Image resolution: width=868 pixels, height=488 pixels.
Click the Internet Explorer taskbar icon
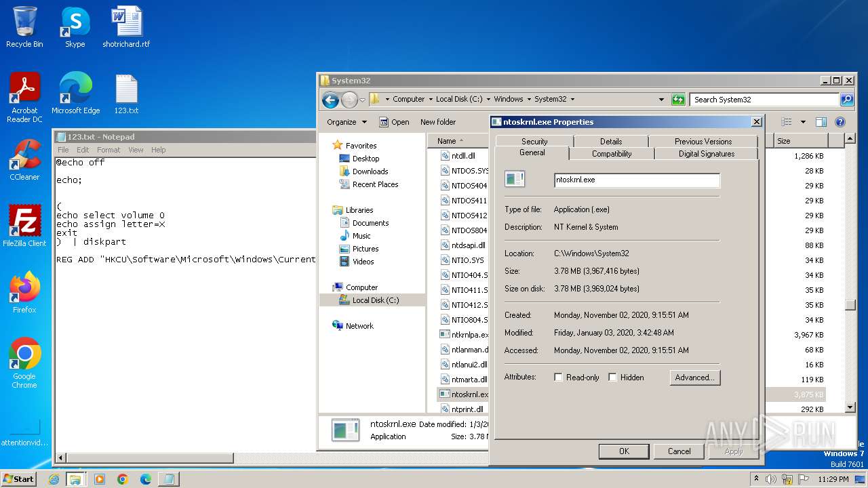(x=54, y=479)
